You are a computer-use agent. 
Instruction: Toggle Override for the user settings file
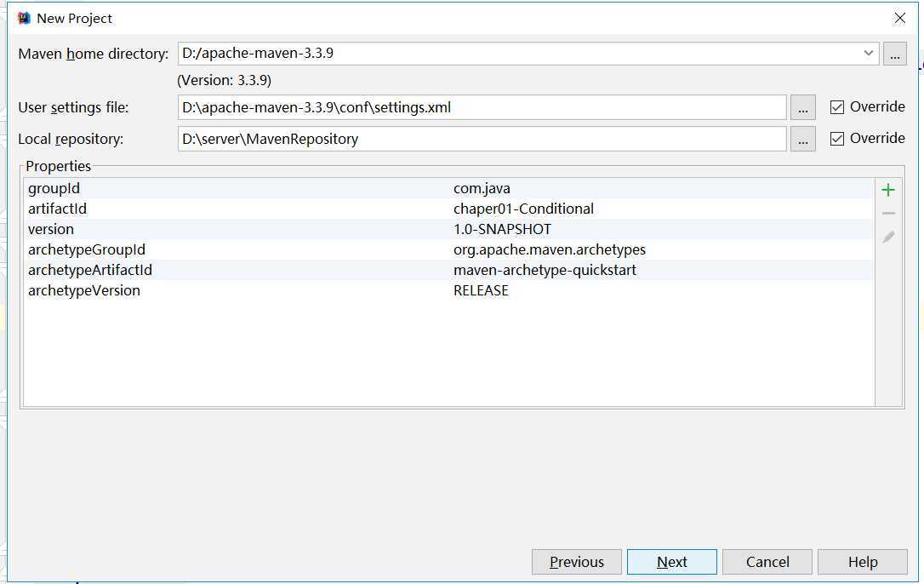836,107
